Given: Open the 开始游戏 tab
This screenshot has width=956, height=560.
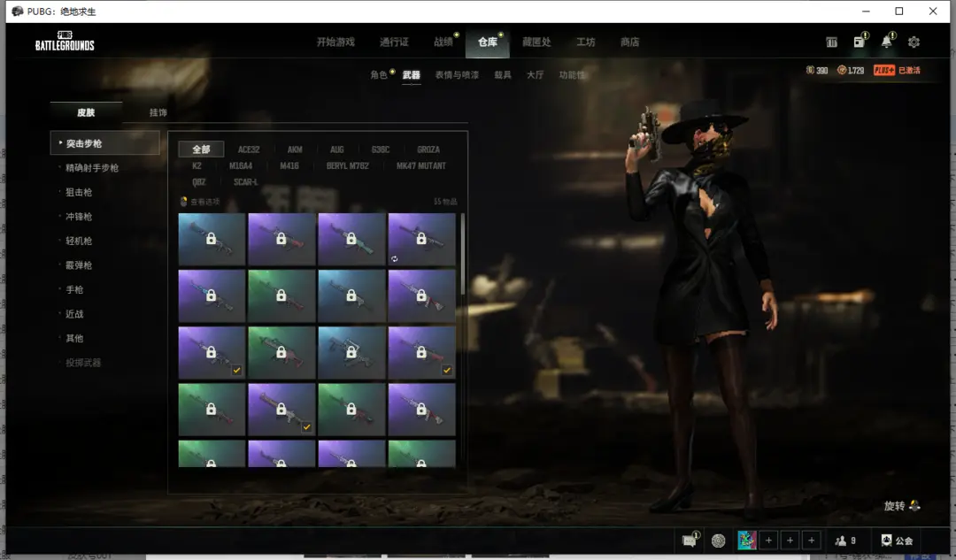Looking at the screenshot, I should point(335,42).
